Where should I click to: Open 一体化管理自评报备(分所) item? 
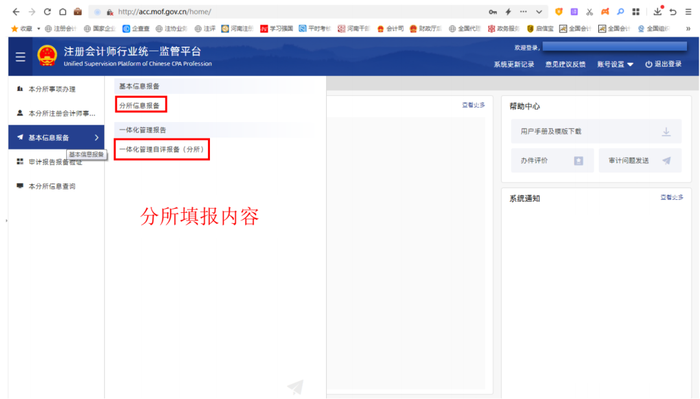coord(162,149)
